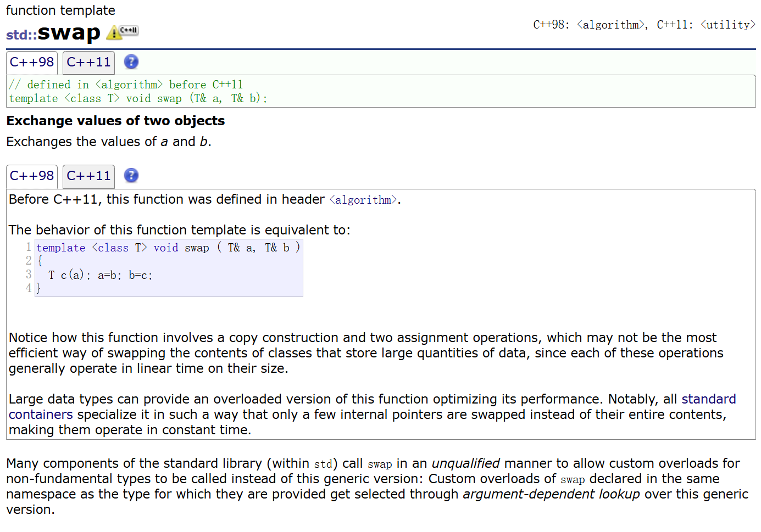Switch to the lower C++98 description tab

32,176
